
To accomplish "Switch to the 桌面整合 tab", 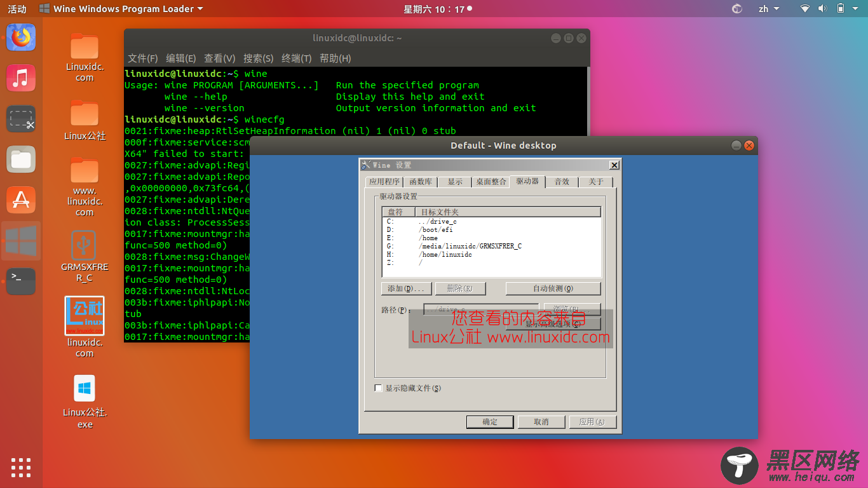I will tap(491, 182).
